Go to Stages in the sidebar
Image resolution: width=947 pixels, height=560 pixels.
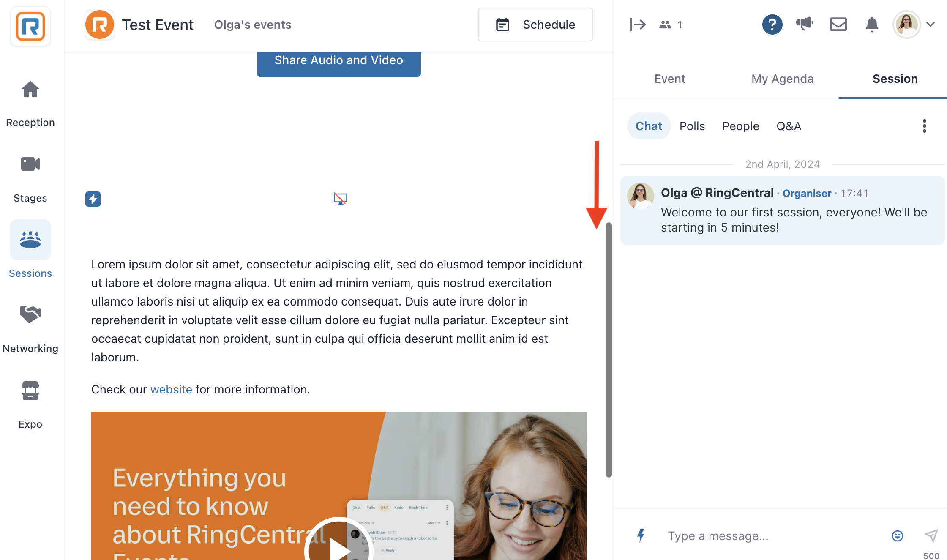pos(30,179)
